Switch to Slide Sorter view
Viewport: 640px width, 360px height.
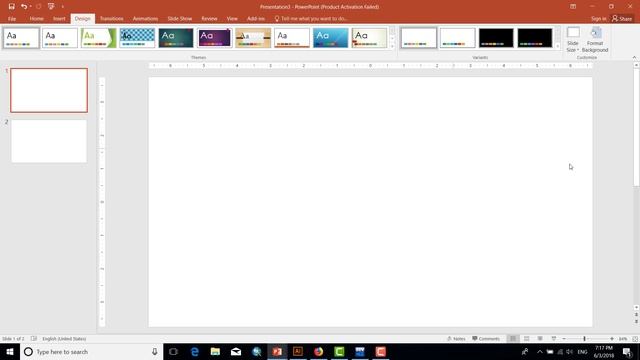527,339
